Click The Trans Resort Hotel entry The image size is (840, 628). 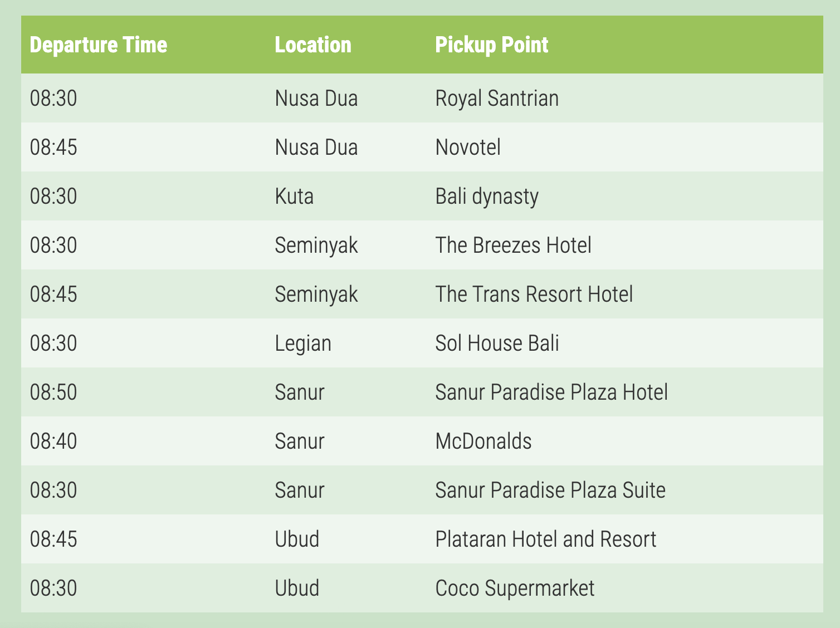(534, 295)
